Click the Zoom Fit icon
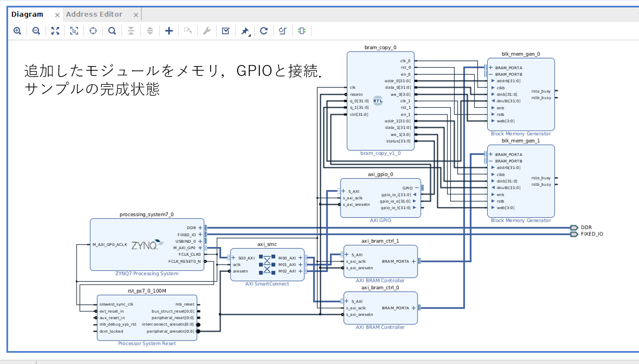 (55, 31)
